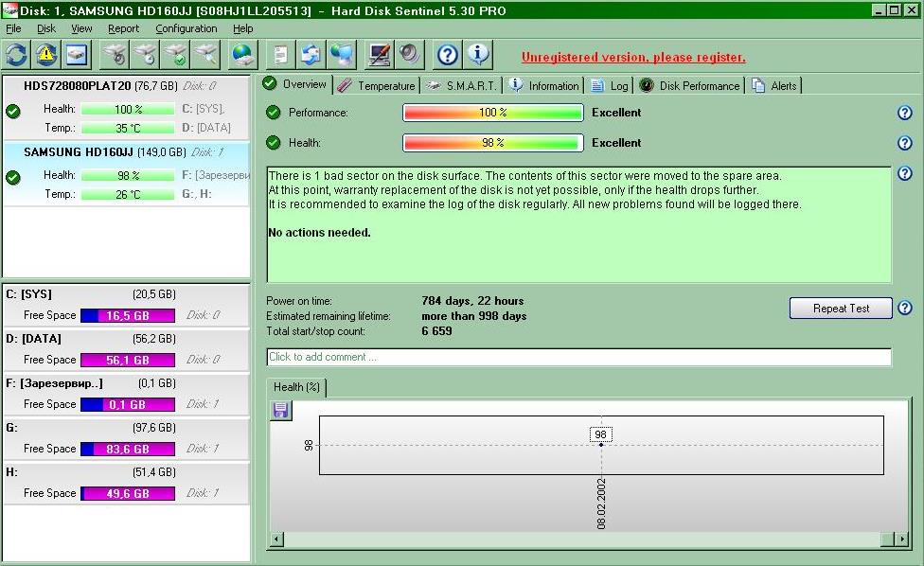Click help icon beside Performance bar
Screen dimensions: 924x566
click(904, 113)
